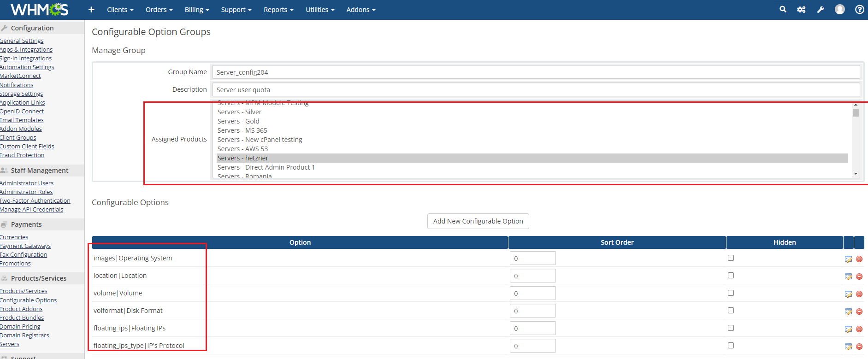Delete the location|Location option with red icon
This screenshot has width=868, height=359.
pyautogui.click(x=859, y=277)
